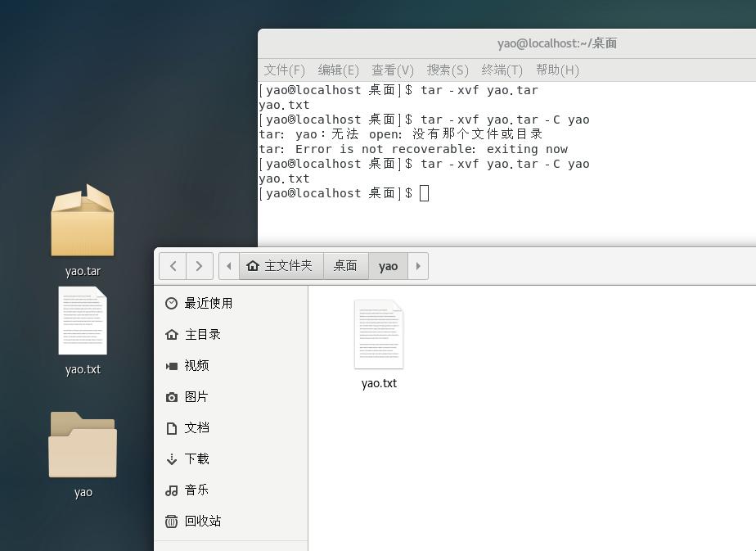Select the yao.tar archive icon on desktop
756x551 pixels.
click(83, 220)
